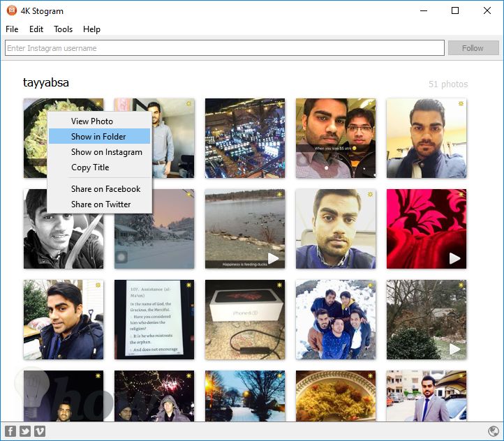
Task: Minimize the 4K Stogram window
Action: 424,10
